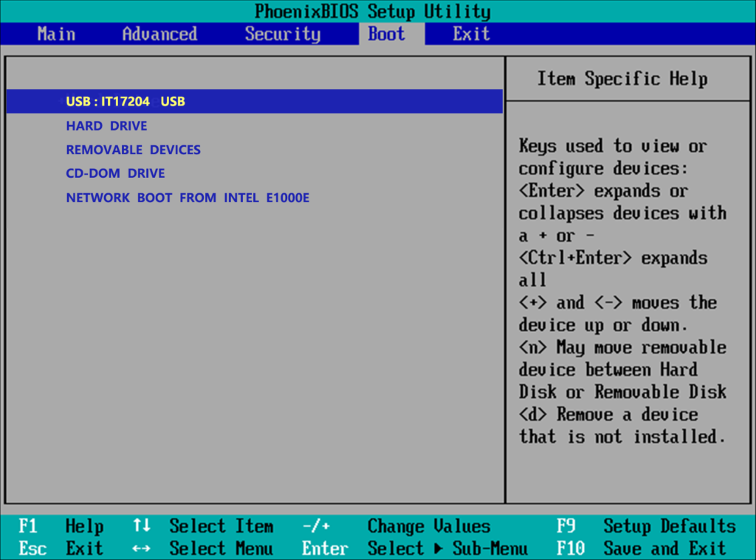Click '<n> May move removable' help line
Image resolution: width=756 pixels, height=560 pixels.
pos(622,348)
